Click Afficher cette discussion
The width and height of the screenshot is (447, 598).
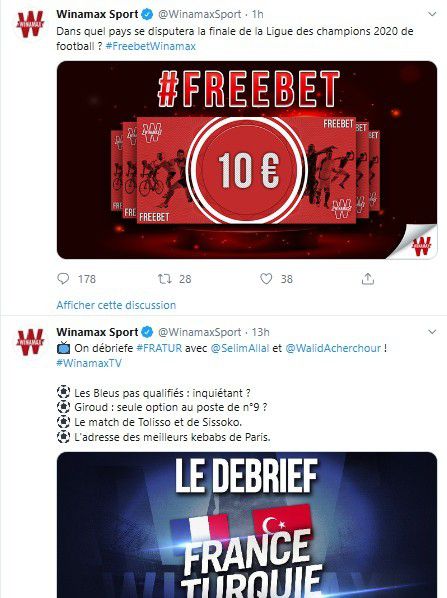[x=116, y=305]
